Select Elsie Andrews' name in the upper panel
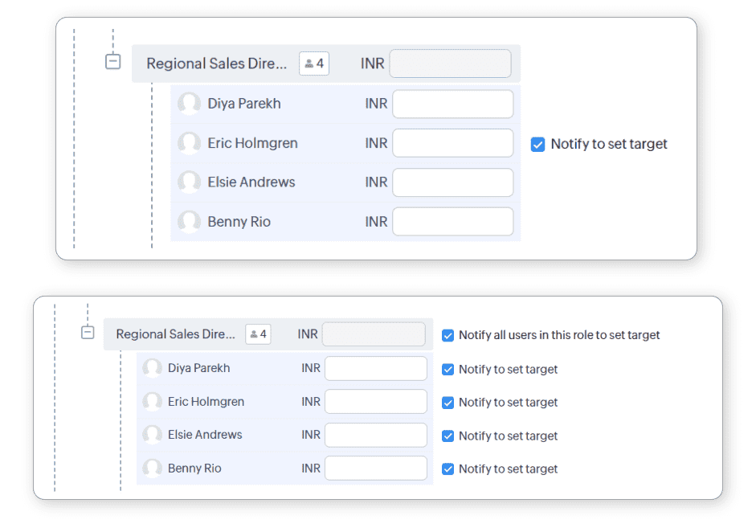Image resolution: width=756 pixels, height=532 pixels. pos(251,182)
